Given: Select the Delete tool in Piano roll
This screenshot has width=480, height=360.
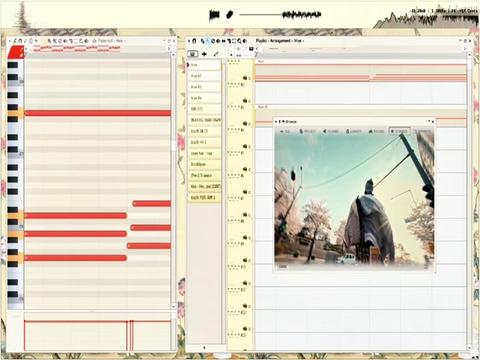Looking at the screenshot, I should 60,41.
